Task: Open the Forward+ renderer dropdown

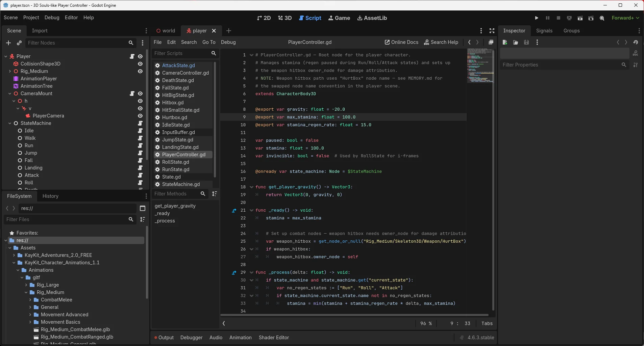Action: [625, 18]
